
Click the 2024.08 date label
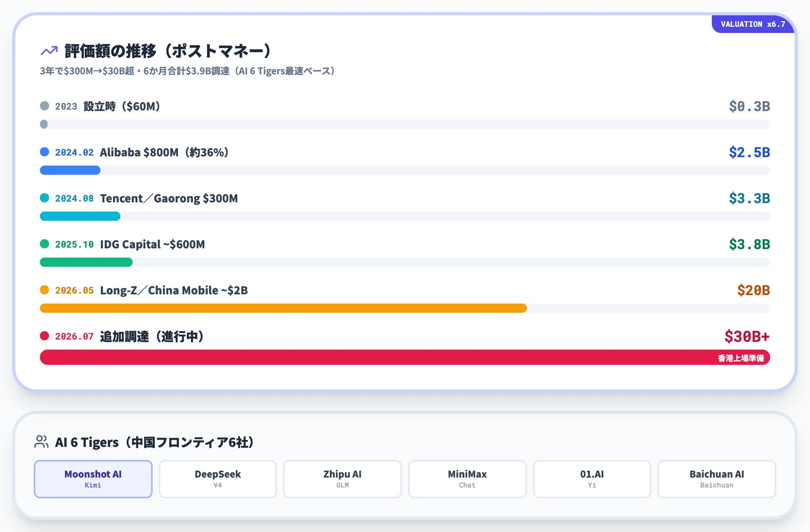pos(74,199)
